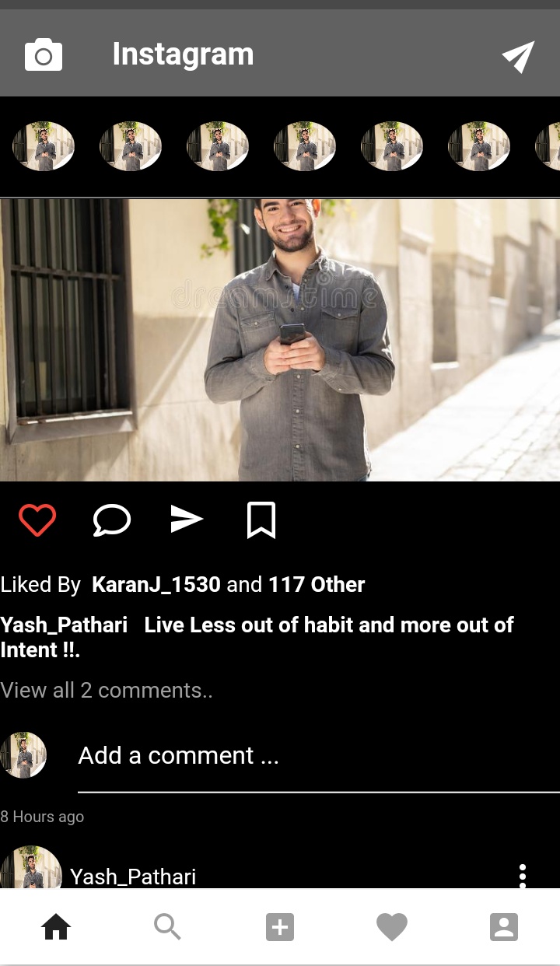The width and height of the screenshot is (560, 966).
Task: Share the post with the send arrow
Action: 187,520
